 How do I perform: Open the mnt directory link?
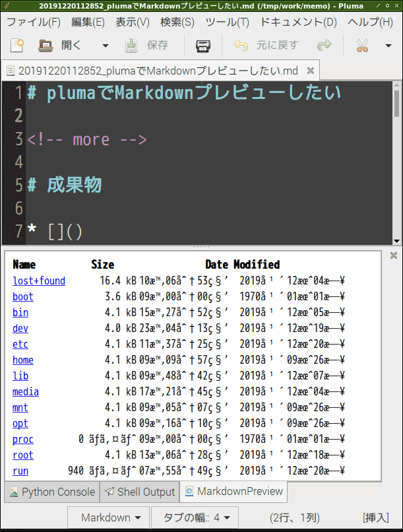[x=20, y=407]
